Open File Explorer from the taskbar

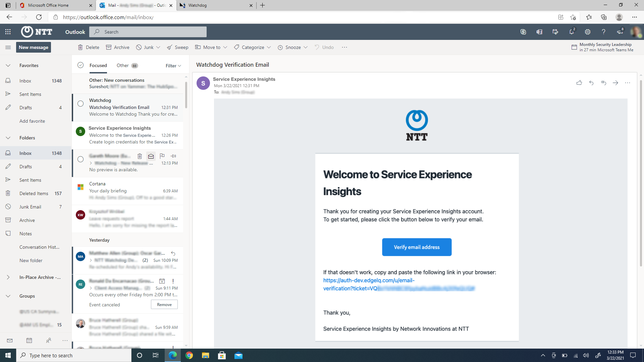pos(206,355)
